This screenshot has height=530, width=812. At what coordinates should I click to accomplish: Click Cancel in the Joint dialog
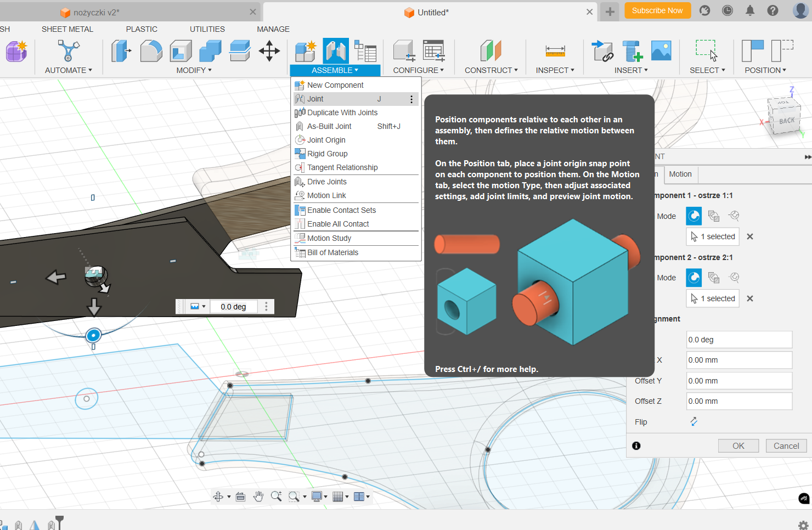click(786, 446)
